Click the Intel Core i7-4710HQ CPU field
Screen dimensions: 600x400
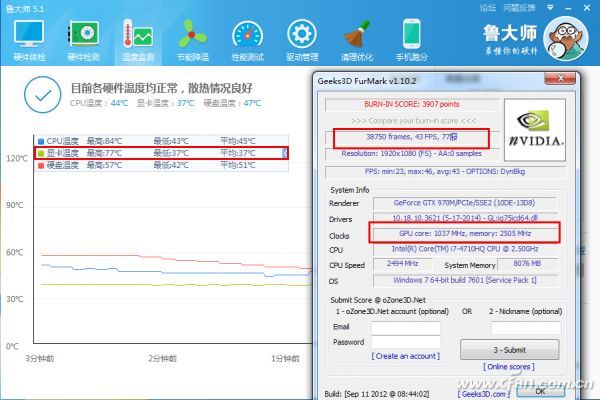click(x=465, y=249)
